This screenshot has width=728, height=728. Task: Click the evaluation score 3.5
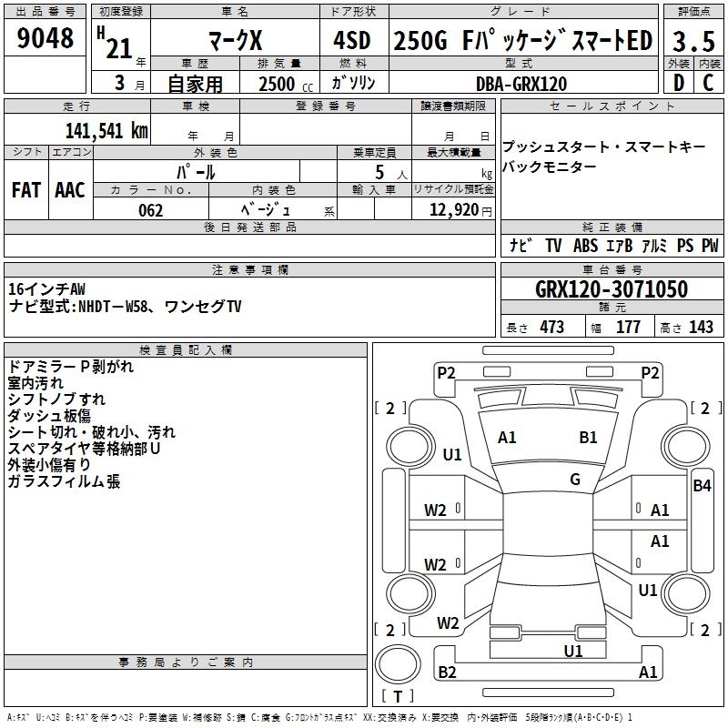(x=693, y=41)
